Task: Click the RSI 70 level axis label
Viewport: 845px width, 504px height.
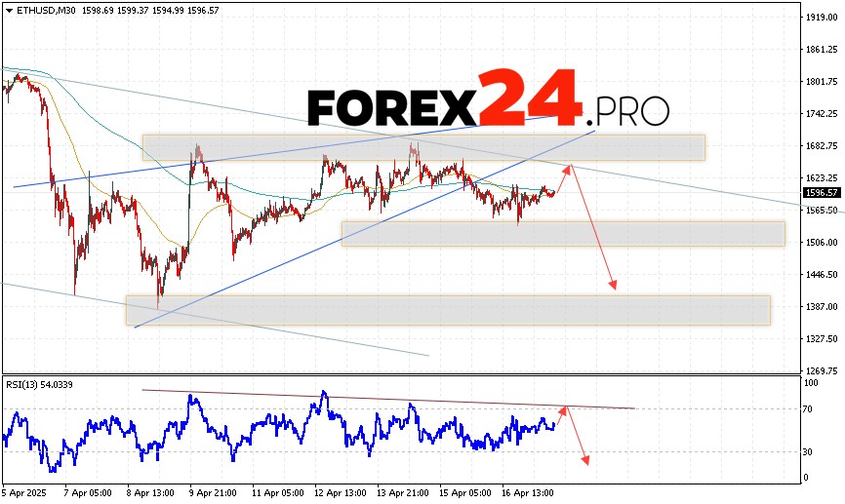Action: [808, 409]
